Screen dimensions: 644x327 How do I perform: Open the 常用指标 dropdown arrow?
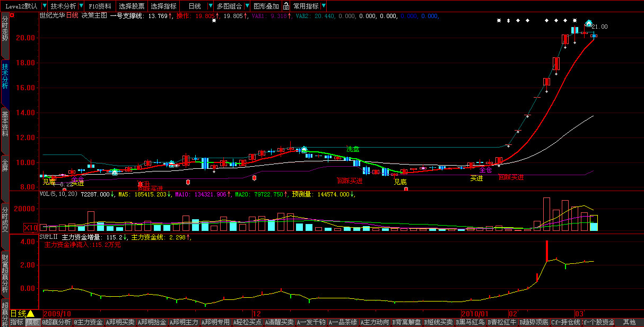pyautogui.click(x=324, y=6)
